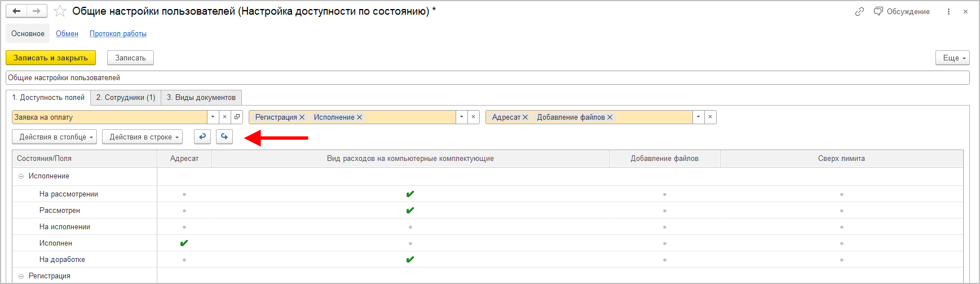Click the redo arrow button in toolbar
Screen dimensions: 980x284
224,137
